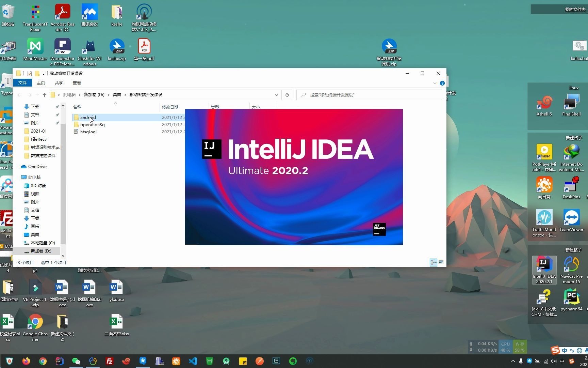
Task: Click navigation pane scrollbar down arrow
Action: click(63, 256)
